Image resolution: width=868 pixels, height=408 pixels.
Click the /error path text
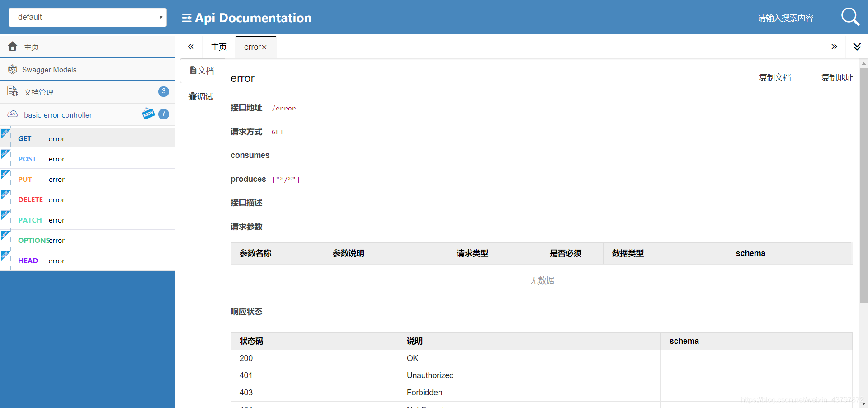tap(284, 108)
